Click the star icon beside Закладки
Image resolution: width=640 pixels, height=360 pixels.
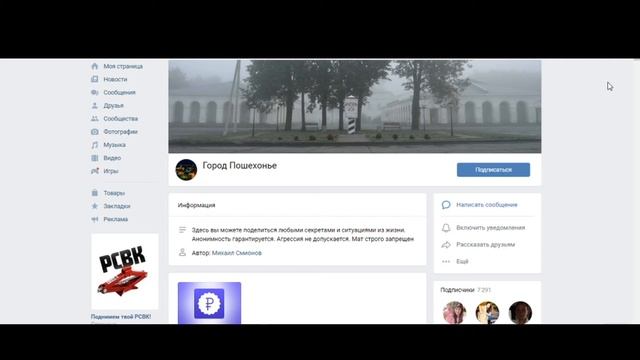coord(95,206)
